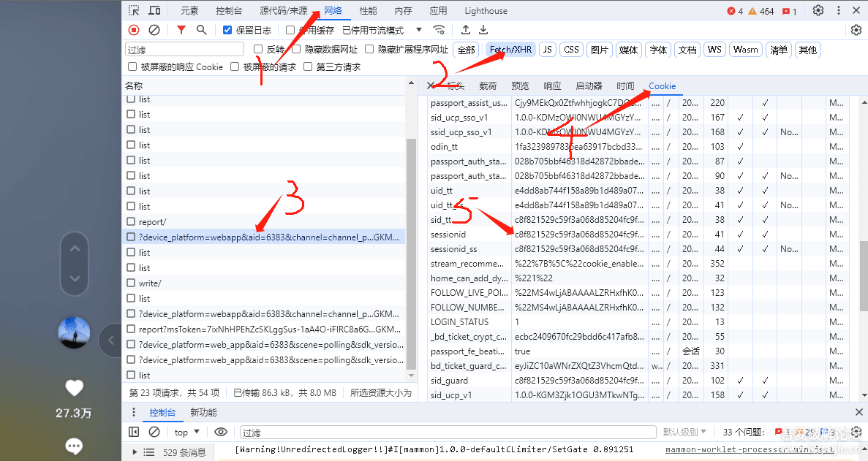Filter requests by WS
This screenshot has height=461, width=868.
(714, 50)
